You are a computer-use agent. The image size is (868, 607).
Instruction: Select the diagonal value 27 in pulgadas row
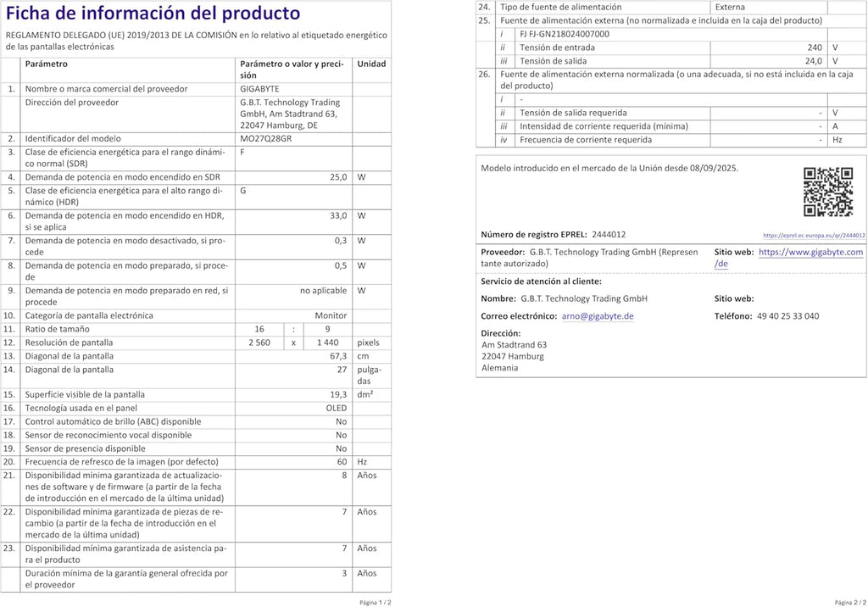pyautogui.click(x=342, y=370)
